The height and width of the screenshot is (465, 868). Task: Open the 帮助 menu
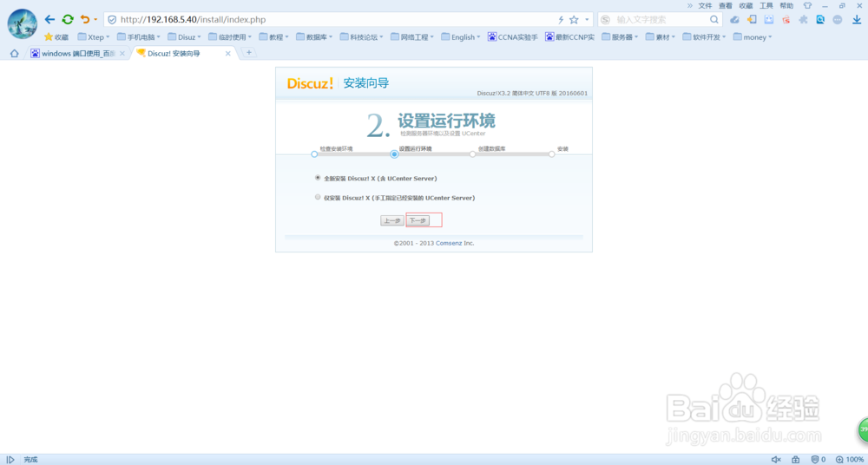[x=786, y=5]
